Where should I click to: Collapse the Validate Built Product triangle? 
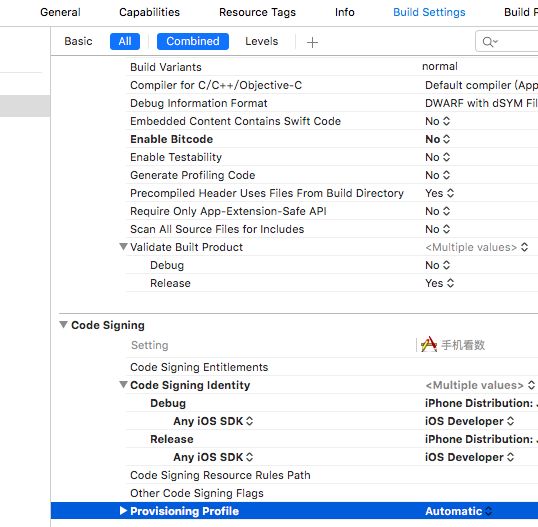(123, 246)
